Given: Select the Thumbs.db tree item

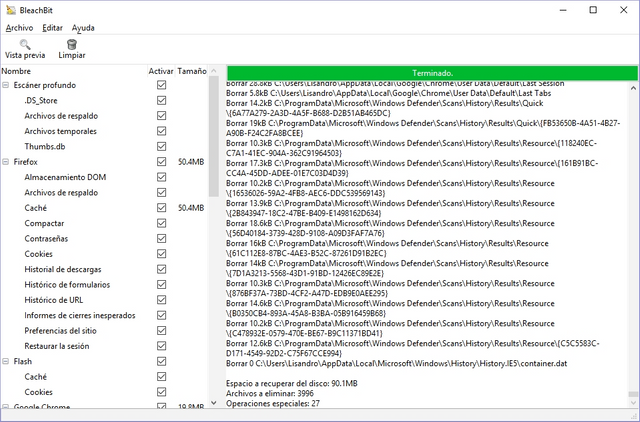Looking at the screenshot, I should click(x=45, y=147).
